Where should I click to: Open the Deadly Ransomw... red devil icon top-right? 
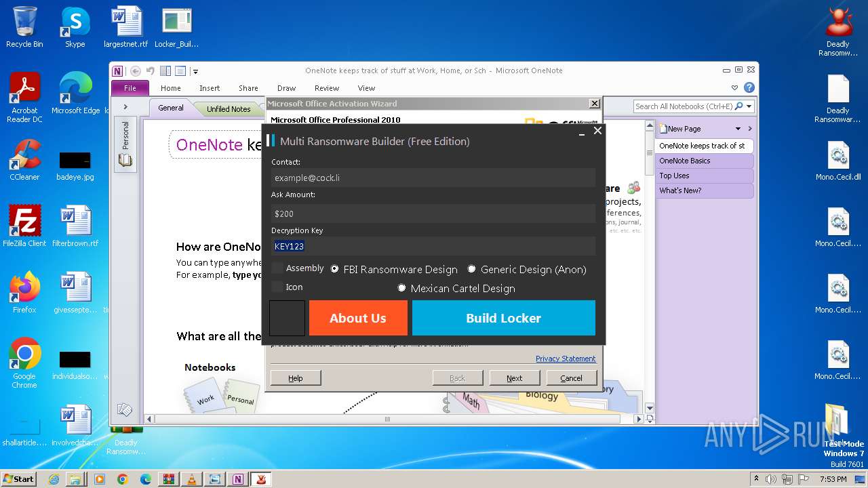(x=838, y=31)
